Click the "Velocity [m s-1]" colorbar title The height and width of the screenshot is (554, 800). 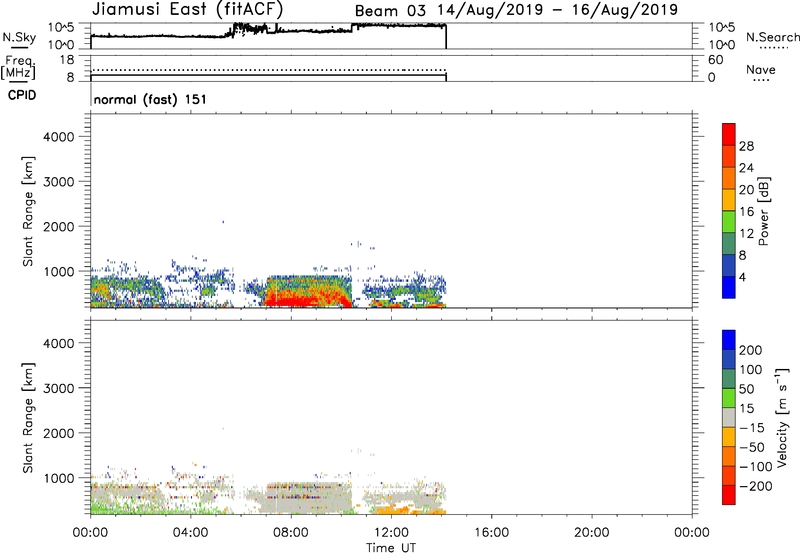(x=782, y=417)
